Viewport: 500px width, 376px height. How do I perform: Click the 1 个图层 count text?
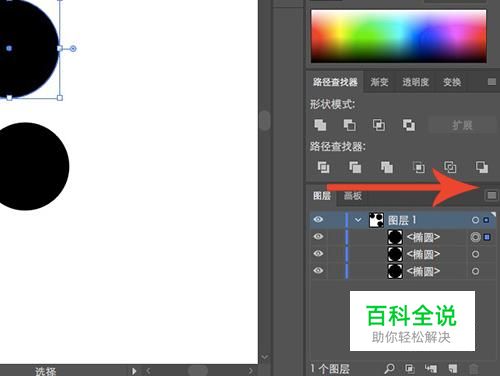click(330, 369)
